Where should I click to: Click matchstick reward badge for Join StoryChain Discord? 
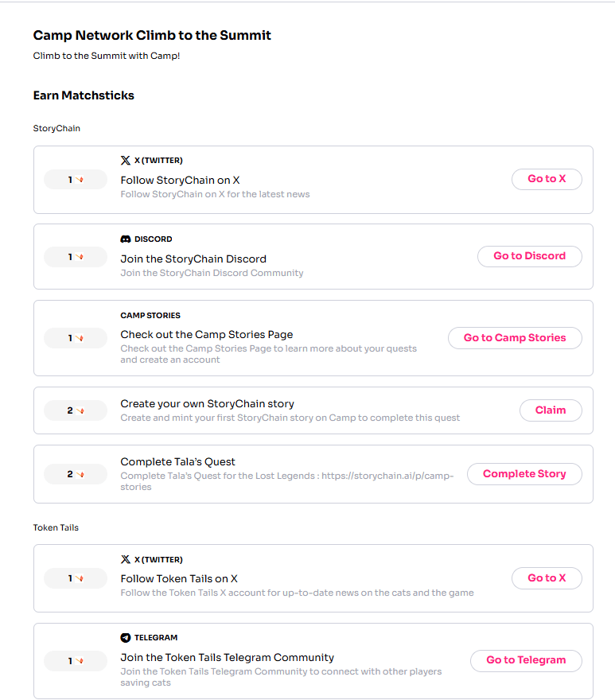coord(76,257)
